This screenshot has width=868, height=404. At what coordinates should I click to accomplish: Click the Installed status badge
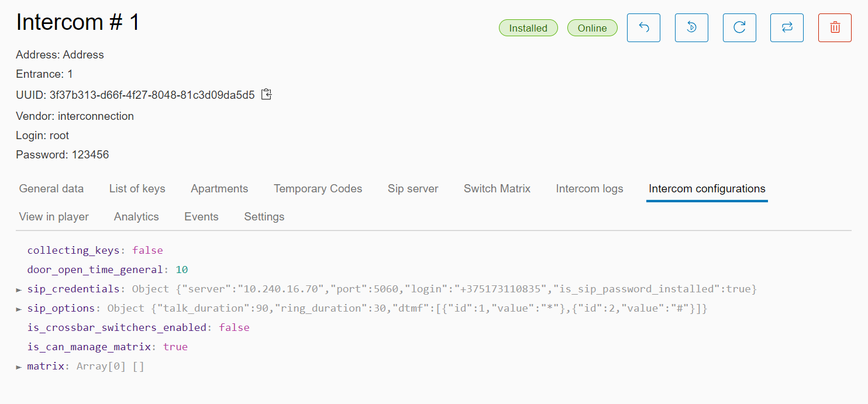[x=528, y=28]
